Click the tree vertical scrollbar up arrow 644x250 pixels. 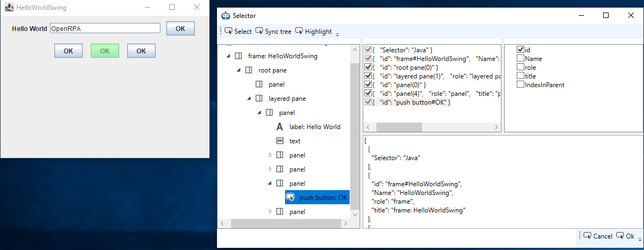point(355,50)
